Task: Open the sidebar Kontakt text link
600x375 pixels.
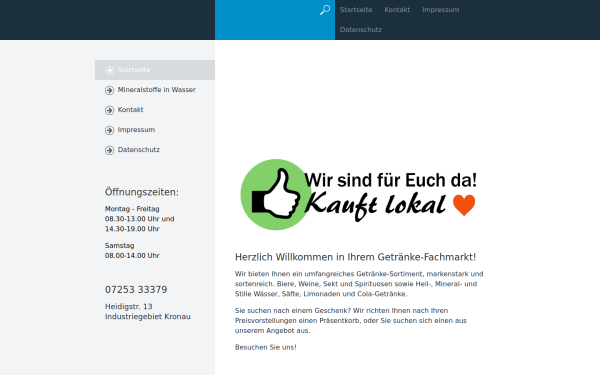Action: point(130,109)
